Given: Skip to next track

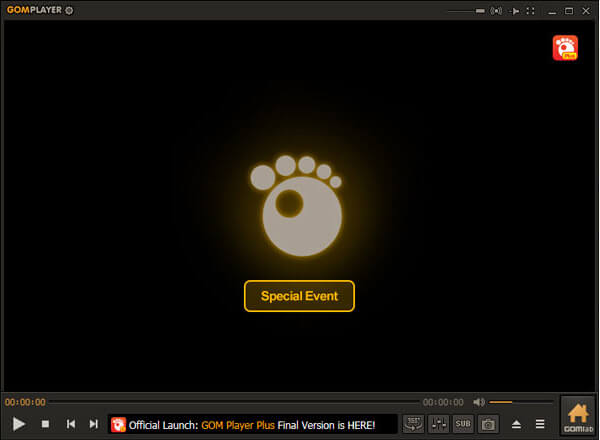Looking at the screenshot, I should (93, 424).
